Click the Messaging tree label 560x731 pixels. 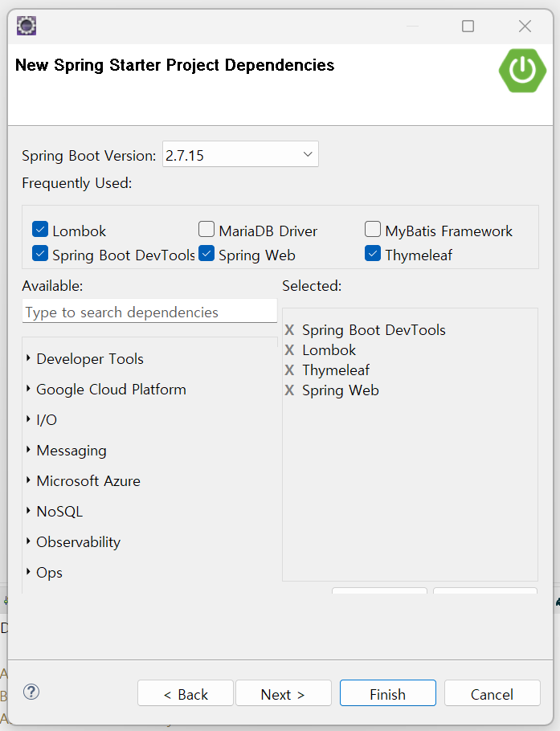point(72,451)
